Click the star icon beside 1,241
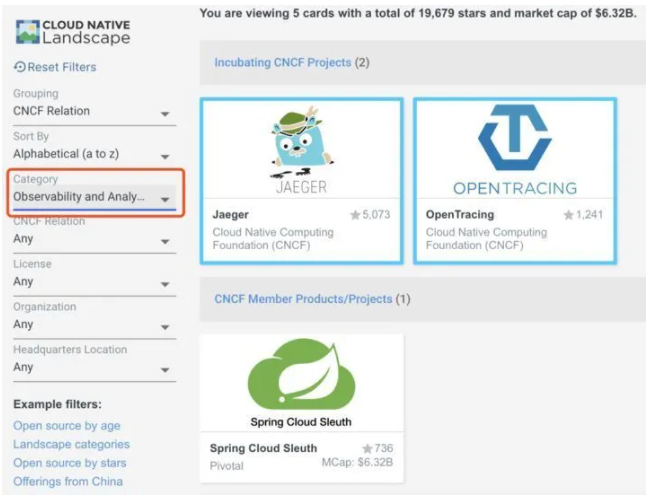648x503 pixels. (569, 215)
